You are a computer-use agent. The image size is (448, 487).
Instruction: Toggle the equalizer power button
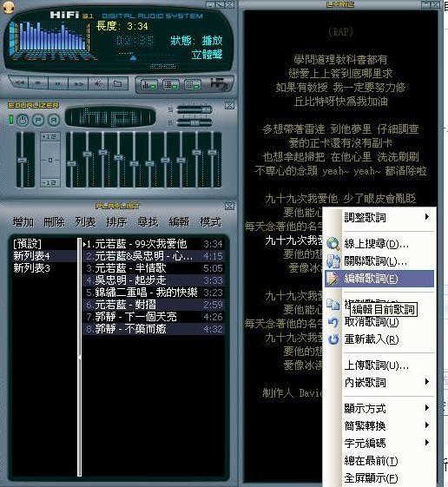pyautogui.click(x=22, y=120)
